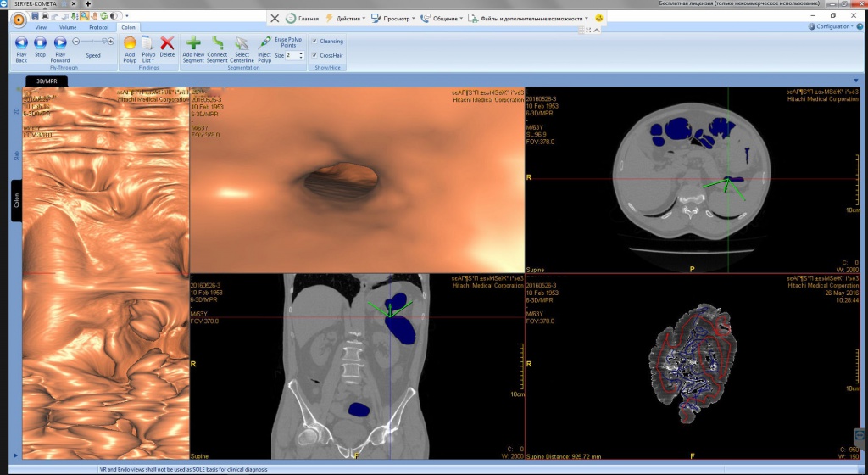Click the save icon in quick access toolbar

(34, 15)
